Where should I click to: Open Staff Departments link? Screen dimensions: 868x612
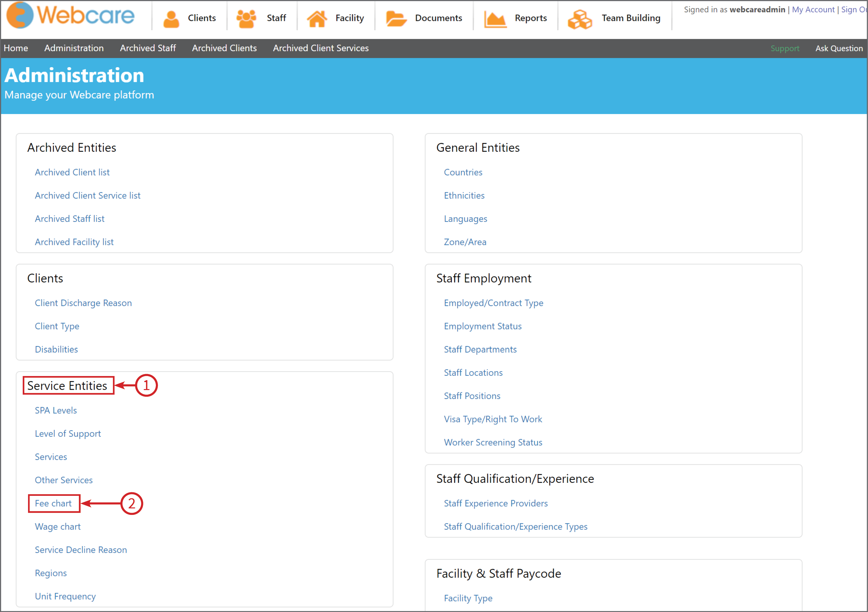click(480, 349)
